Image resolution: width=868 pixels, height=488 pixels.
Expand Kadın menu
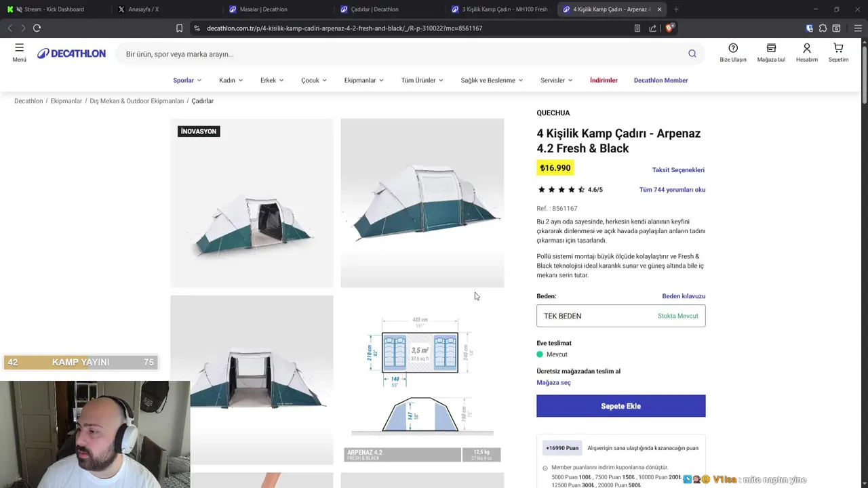point(231,80)
